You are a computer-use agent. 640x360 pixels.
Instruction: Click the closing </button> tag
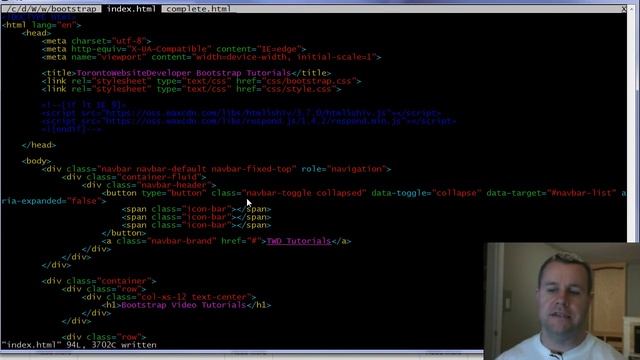point(124,233)
